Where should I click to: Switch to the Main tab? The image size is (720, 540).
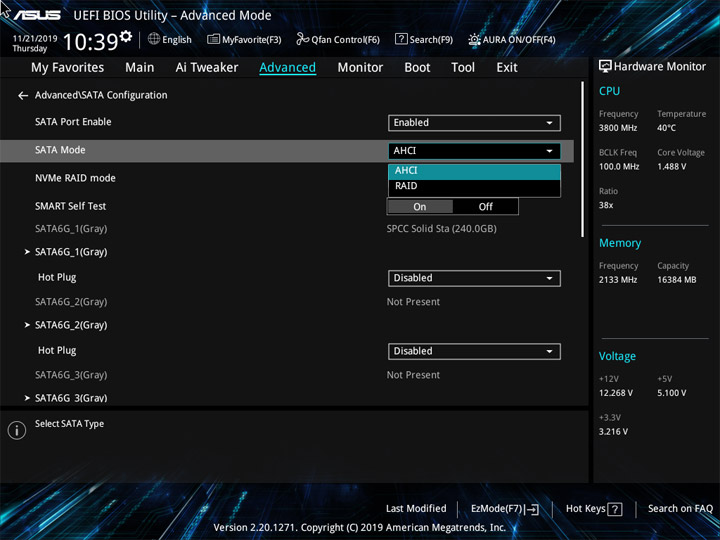pyautogui.click(x=140, y=68)
